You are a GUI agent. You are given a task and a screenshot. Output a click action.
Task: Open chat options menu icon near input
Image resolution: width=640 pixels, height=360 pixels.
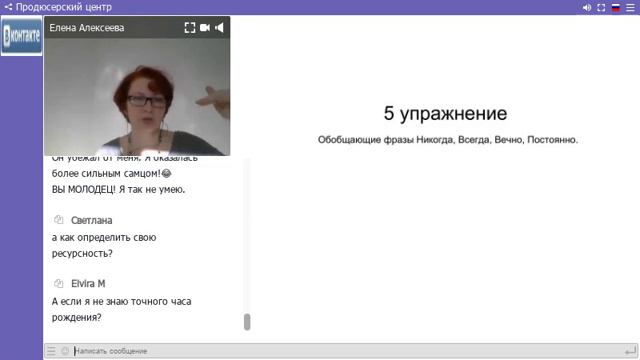pos(51,351)
